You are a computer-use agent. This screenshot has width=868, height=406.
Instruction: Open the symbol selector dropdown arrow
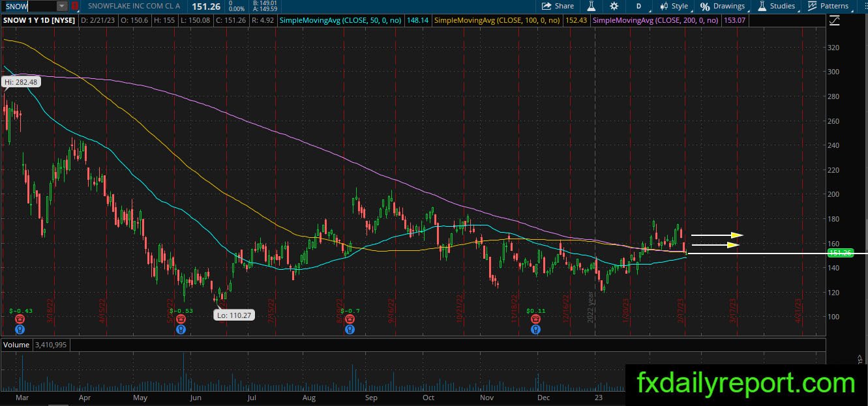pos(62,6)
